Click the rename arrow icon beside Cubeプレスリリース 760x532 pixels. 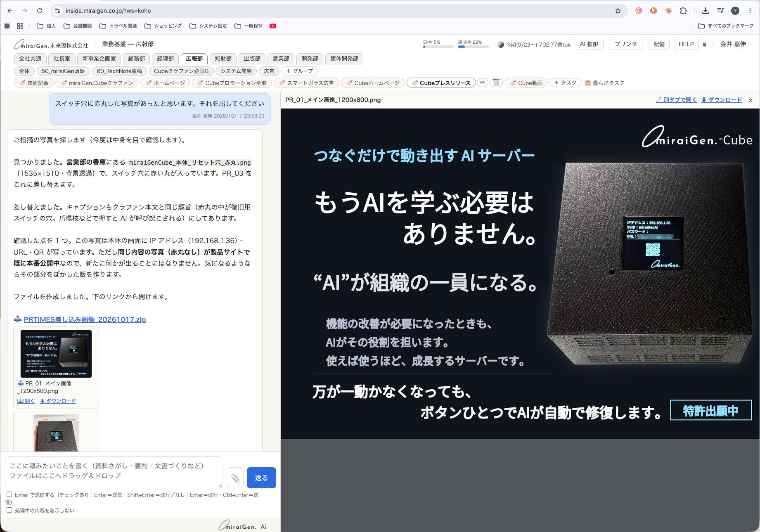[482, 83]
